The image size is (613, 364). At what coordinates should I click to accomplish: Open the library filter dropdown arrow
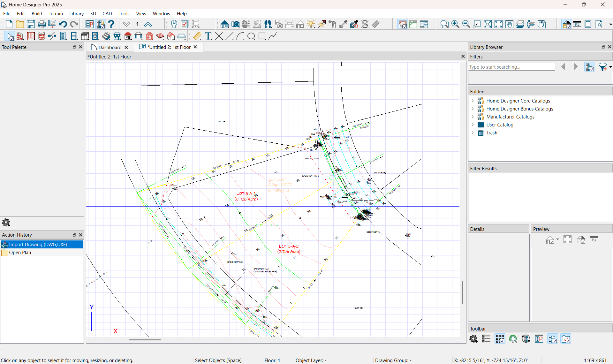point(610,67)
